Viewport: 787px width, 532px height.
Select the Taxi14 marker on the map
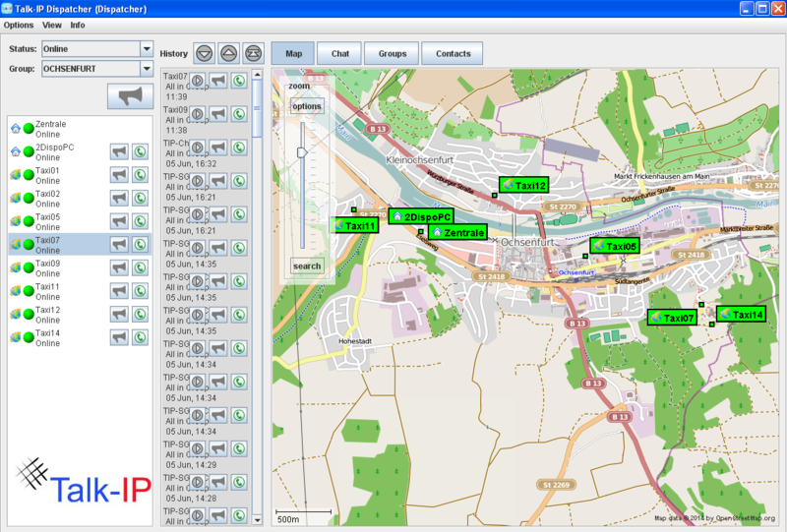(x=742, y=315)
